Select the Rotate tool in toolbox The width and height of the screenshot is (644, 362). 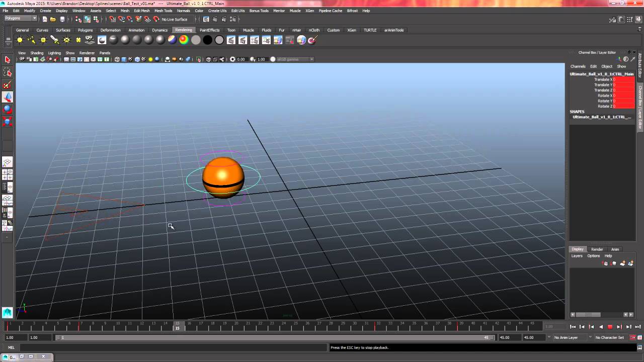click(x=7, y=109)
